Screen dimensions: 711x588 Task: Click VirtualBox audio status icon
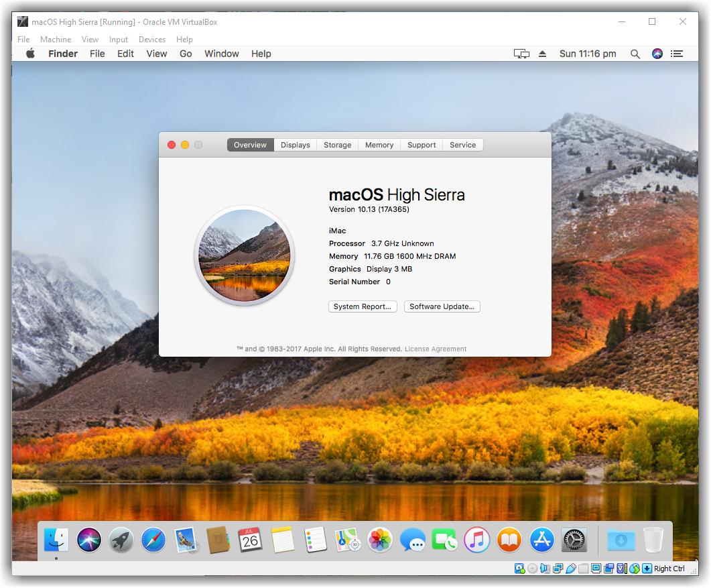pyautogui.click(x=545, y=569)
